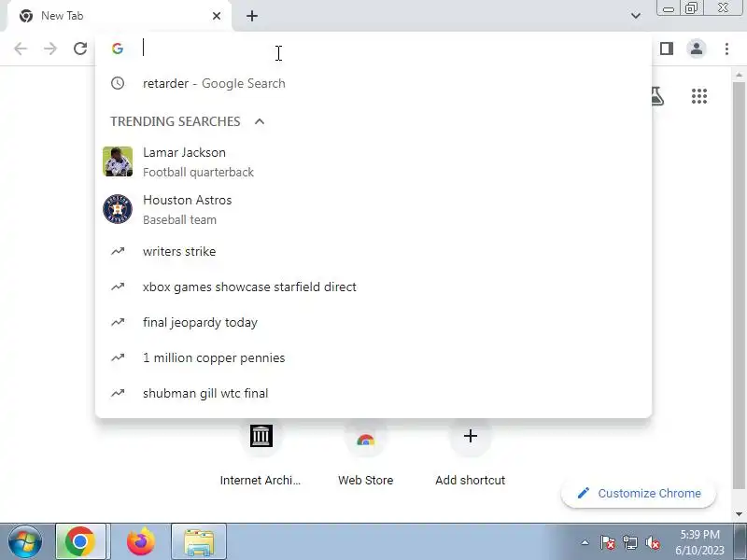Image resolution: width=747 pixels, height=560 pixels.
Task: Choose '1 million copper pennies' suggestion
Action: tap(373, 357)
